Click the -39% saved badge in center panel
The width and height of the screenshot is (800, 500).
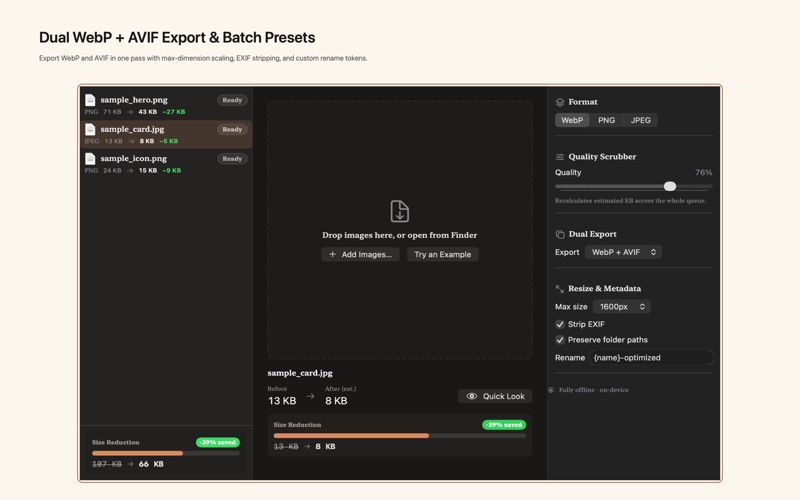coord(504,424)
